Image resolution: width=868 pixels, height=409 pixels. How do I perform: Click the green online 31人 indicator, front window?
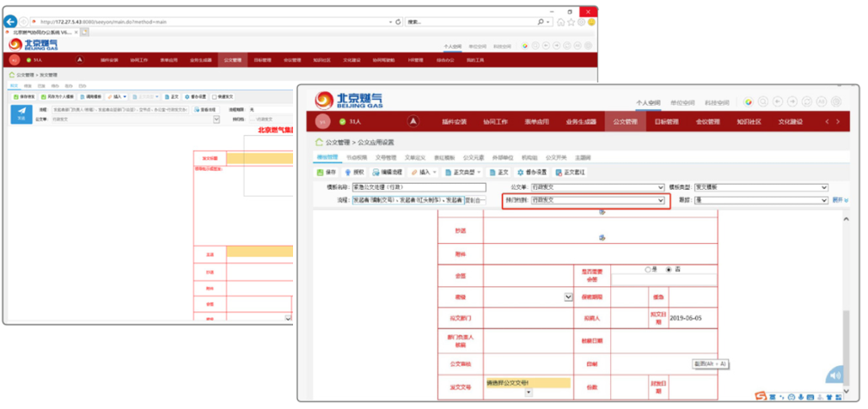[x=350, y=121]
